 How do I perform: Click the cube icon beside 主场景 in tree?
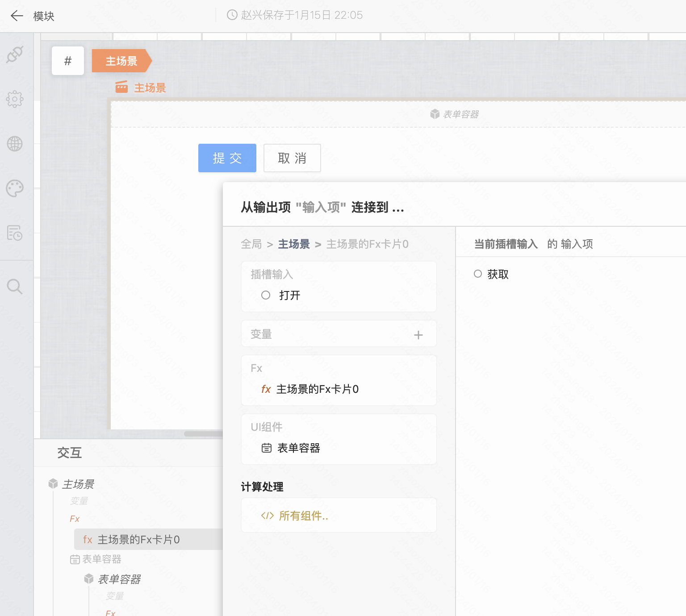pos(53,483)
